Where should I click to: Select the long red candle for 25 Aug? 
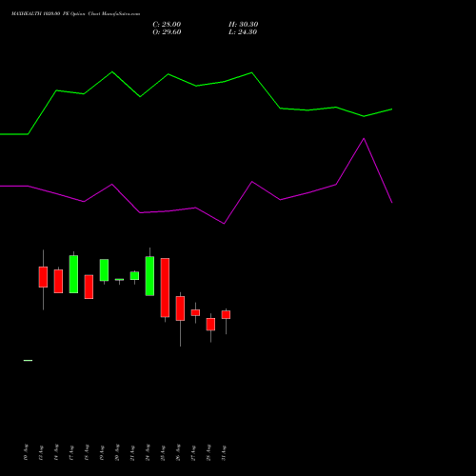point(165,288)
